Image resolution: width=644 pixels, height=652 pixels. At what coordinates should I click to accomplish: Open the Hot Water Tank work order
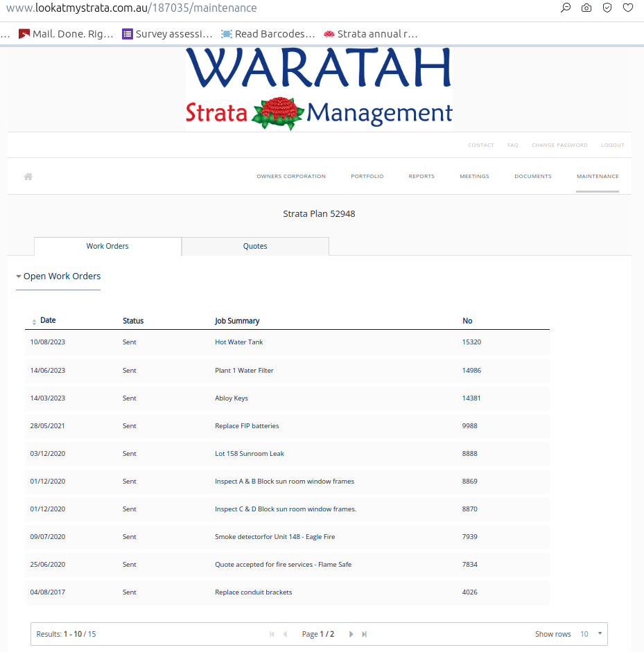pos(239,342)
